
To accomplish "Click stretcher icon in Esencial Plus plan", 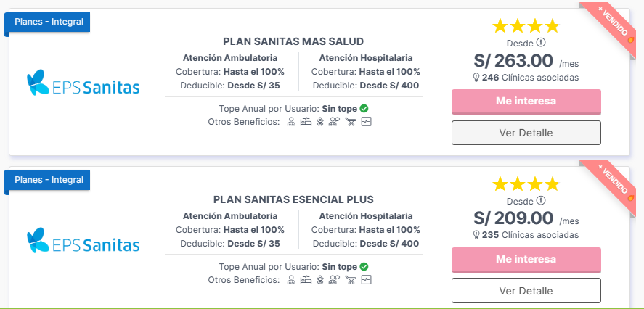I will pyautogui.click(x=351, y=280).
